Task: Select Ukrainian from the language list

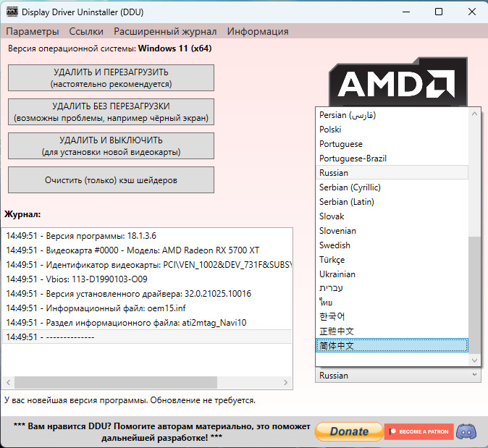Action: tap(337, 274)
